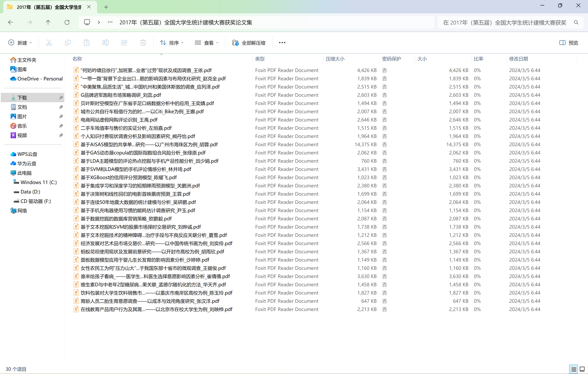
Task: Toggle the 预览 preview pane
Action: tap(569, 43)
